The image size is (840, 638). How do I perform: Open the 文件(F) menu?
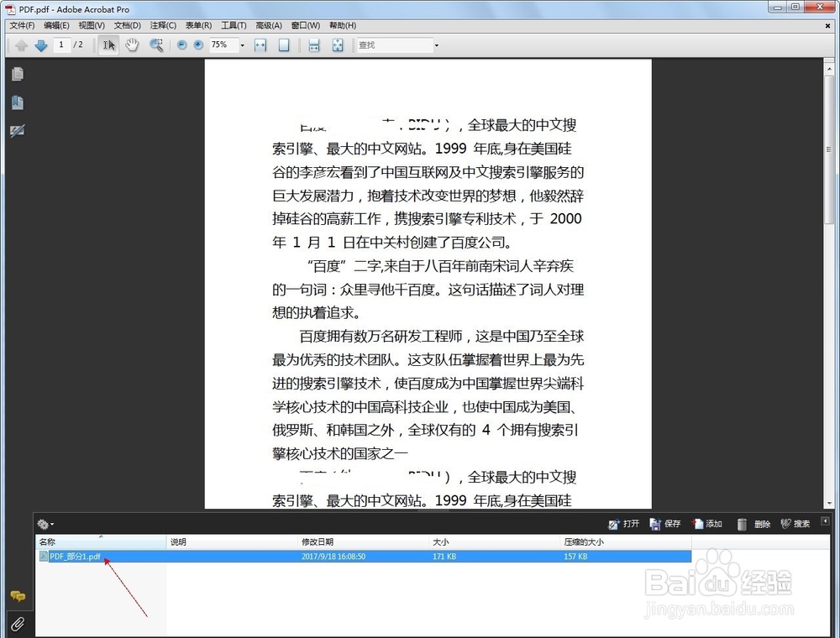pos(22,25)
